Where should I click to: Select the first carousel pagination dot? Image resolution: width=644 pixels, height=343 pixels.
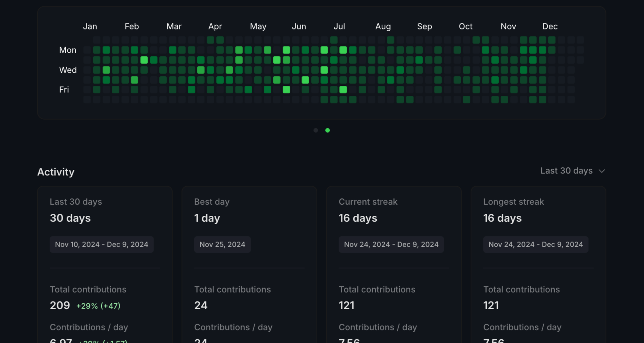pos(315,130)
